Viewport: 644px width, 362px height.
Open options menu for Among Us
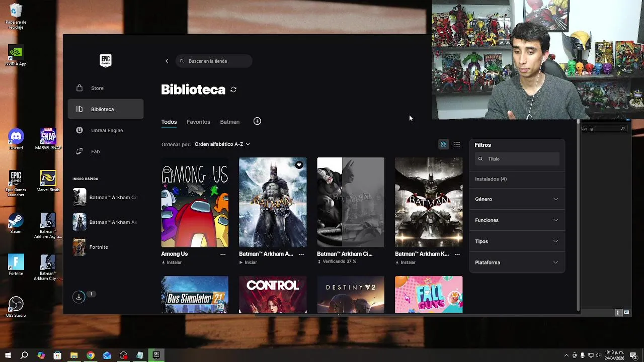point(223,254)
